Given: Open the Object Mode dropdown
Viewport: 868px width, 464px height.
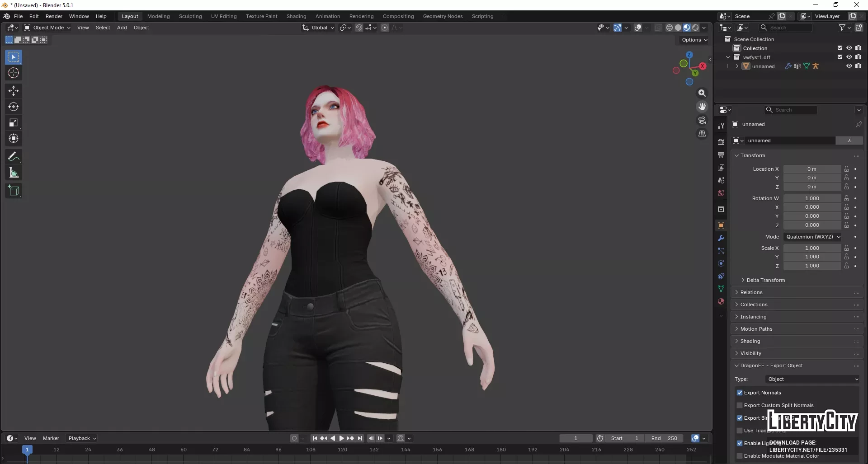Looking at the screenshot, I should coord(47,28).
